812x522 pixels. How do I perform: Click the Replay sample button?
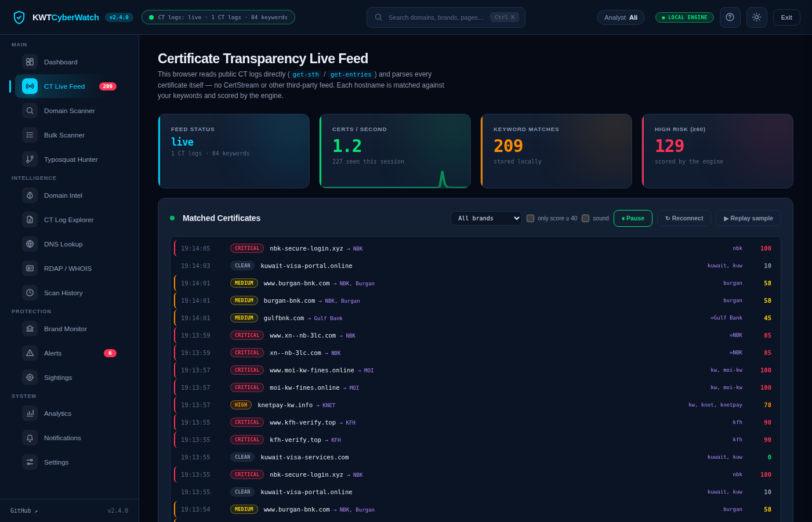click(748, 219)
